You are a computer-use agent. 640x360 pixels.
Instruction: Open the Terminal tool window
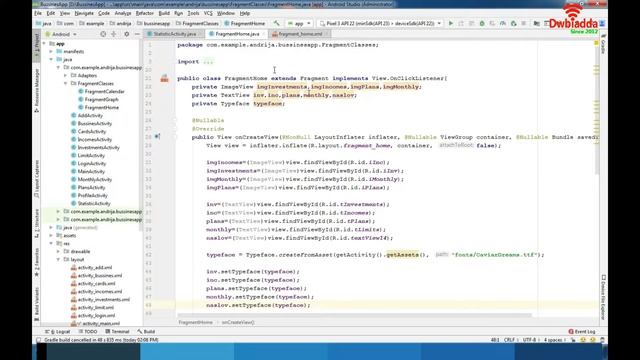(x=117, y=331)
